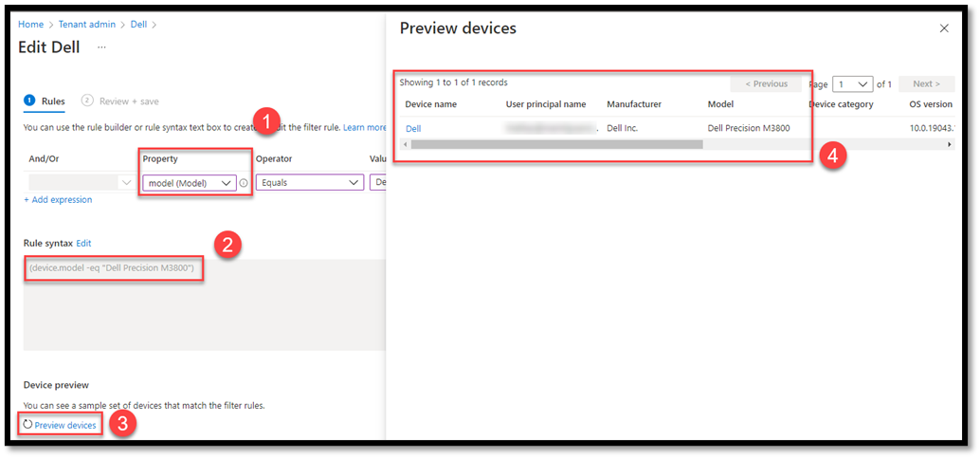Open the ellipsis menu beside Edit Dell
Image resolution: width=980 pixels, height=458 pixels.
[x=101, y=47]
